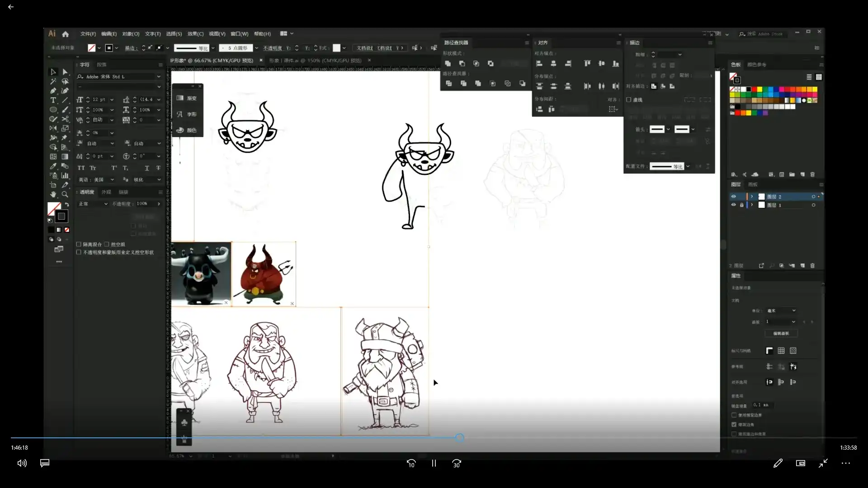Pause the video playback

[434, 463]
